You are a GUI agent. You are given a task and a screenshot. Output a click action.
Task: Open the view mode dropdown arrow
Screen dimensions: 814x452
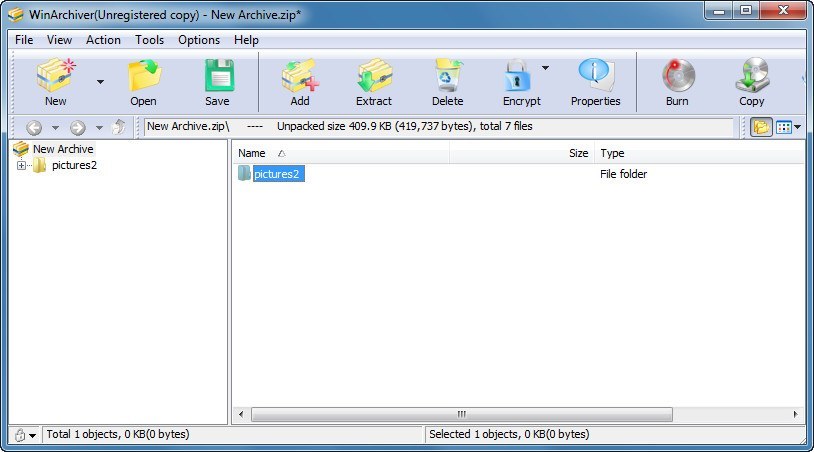(x=797, y=127)
